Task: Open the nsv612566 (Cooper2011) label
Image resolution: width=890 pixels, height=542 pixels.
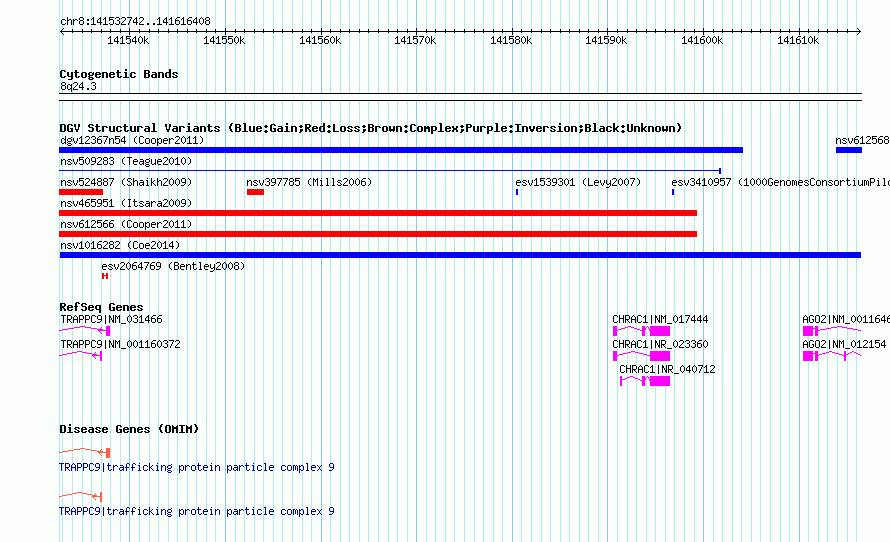Action: (x=126, y=224)
